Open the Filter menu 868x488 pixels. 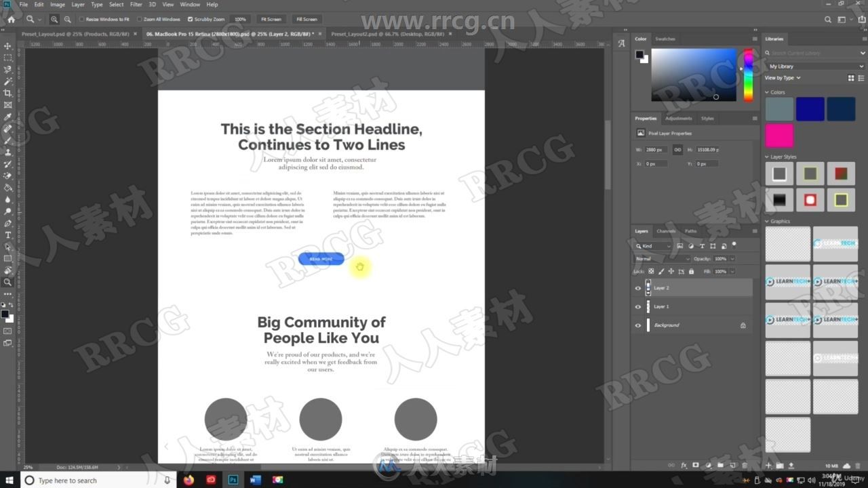coord(136,5)
